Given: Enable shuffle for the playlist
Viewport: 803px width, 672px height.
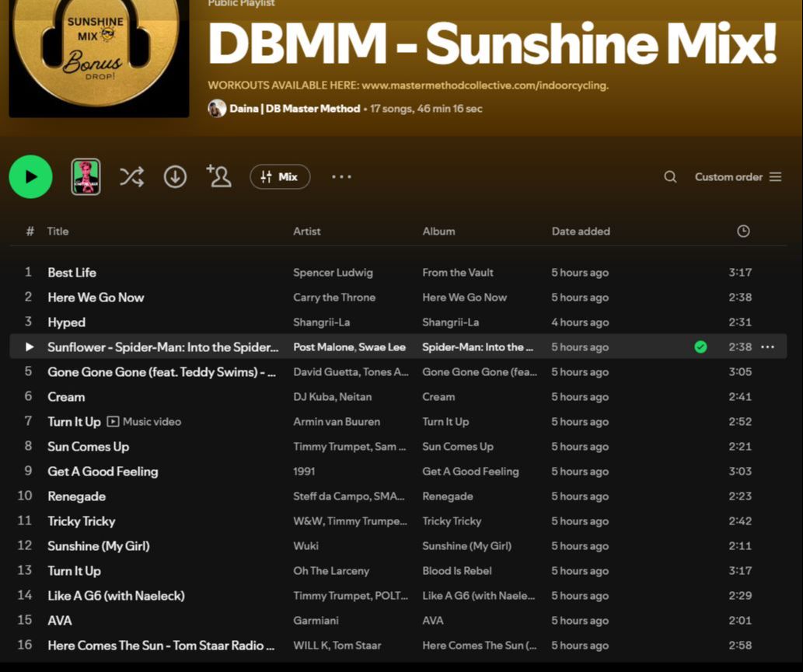Looking at the screenshot, I should [x=131, y=176].
